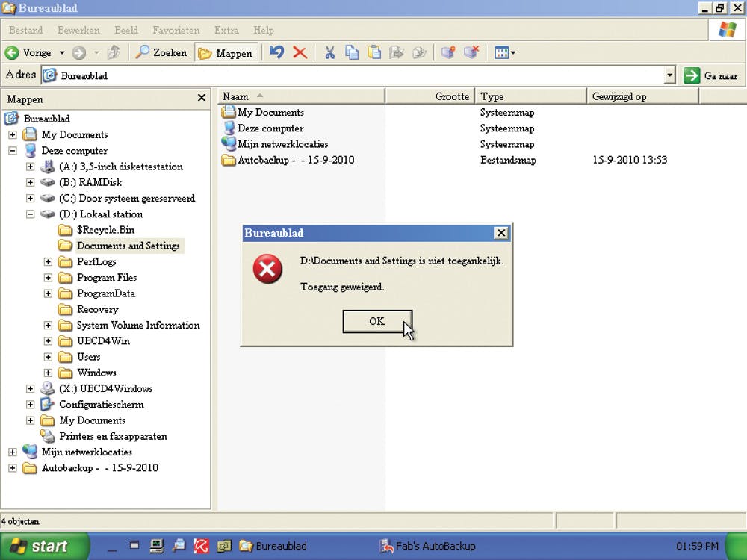Click the undo arrow toolbar icon

tap(276, 52)
